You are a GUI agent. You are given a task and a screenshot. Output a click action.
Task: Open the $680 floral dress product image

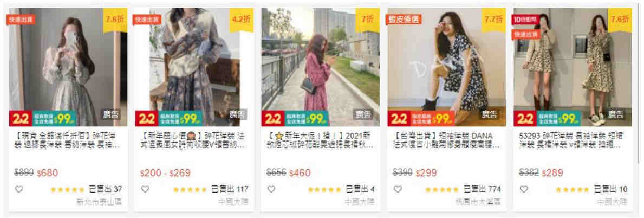(x=68, y=67)
